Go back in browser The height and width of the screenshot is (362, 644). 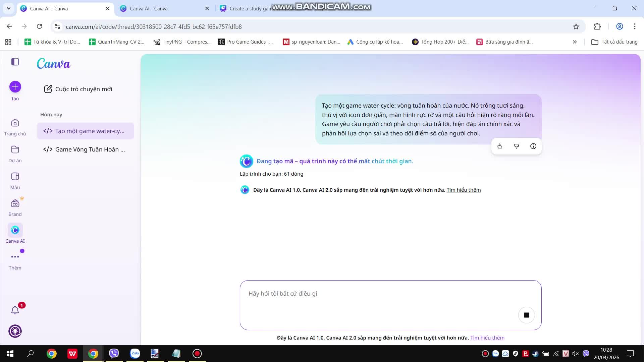pyautogui.click(x=9, y=26)
